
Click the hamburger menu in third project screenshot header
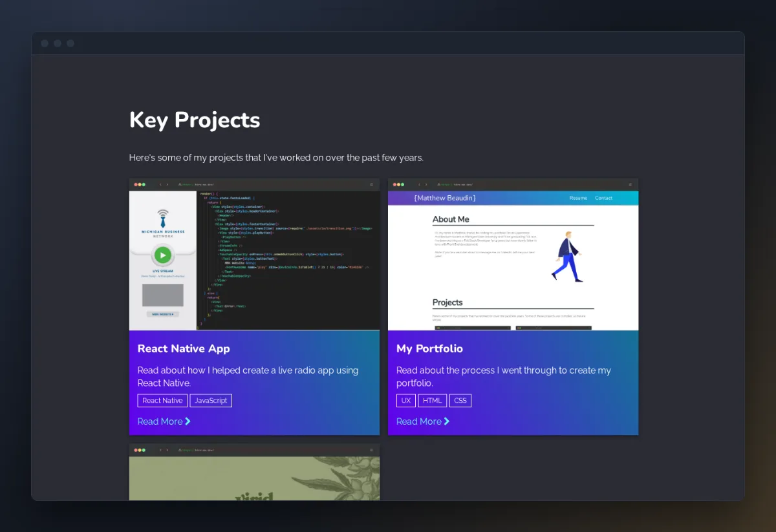(371, 450)
